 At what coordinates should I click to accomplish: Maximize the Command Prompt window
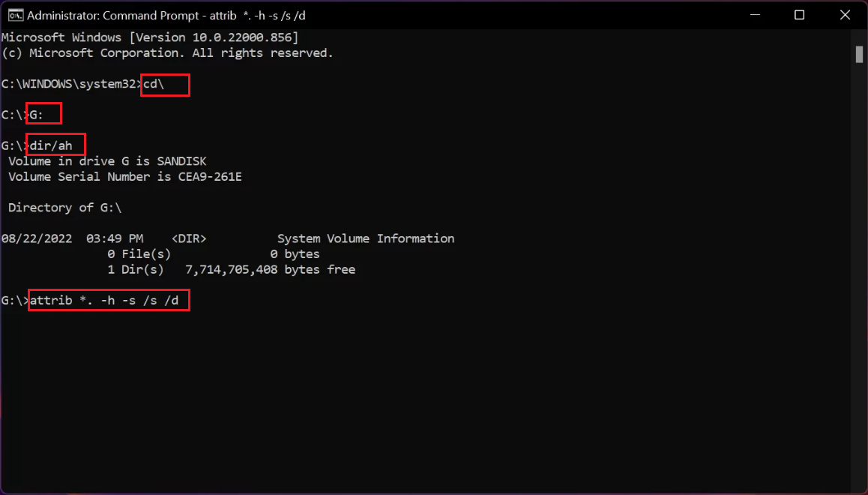tap(799, 15)
